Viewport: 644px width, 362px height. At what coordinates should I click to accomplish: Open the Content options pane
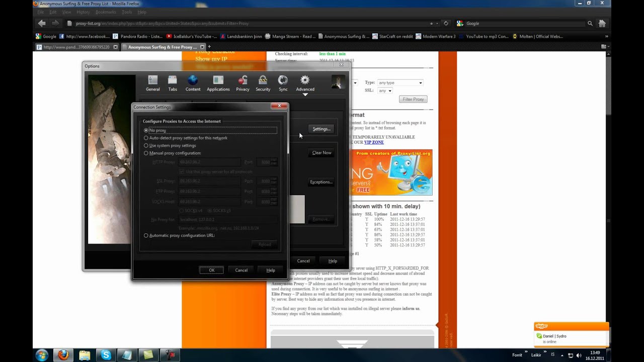[193, 83]
